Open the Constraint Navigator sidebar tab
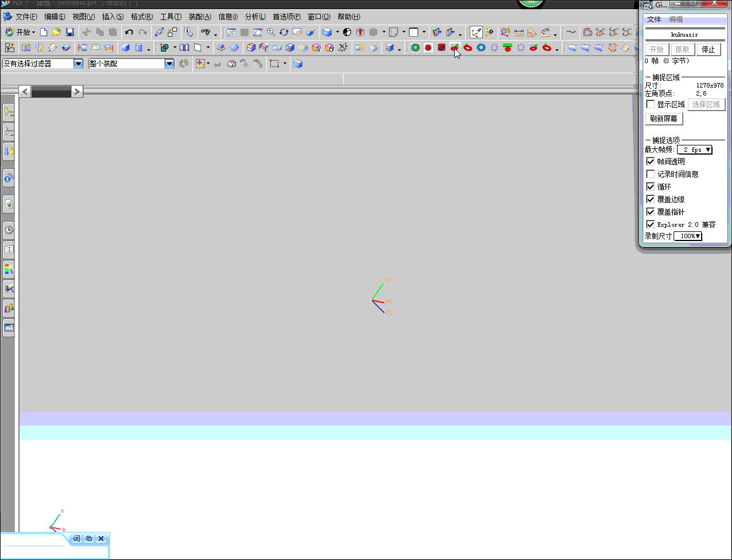The width and height of the screenshot is (732, 560). pyautogui.click(x=9, y=132)
